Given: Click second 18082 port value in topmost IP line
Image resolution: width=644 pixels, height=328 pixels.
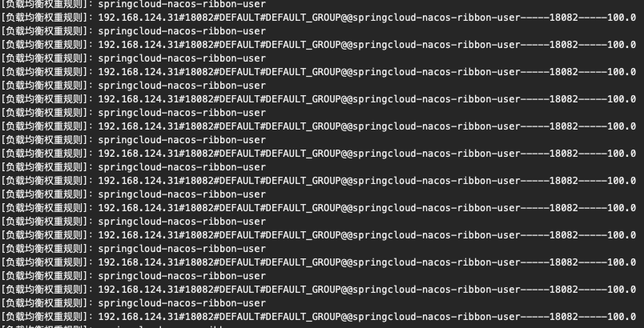Looking at the screenshot, I should [x=564, y=18].
